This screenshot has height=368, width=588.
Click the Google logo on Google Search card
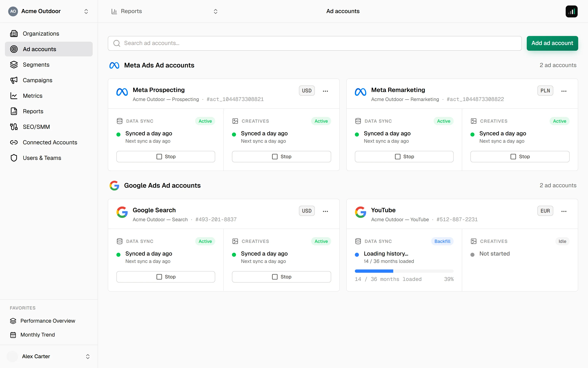(122, 212)
